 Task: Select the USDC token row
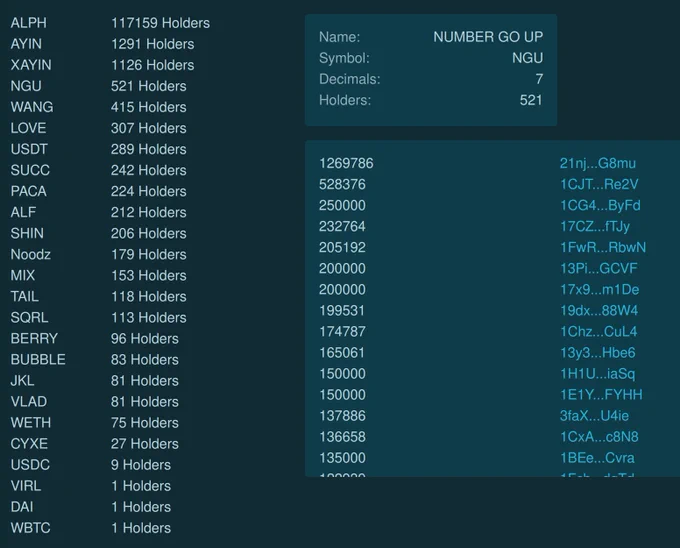91,464
